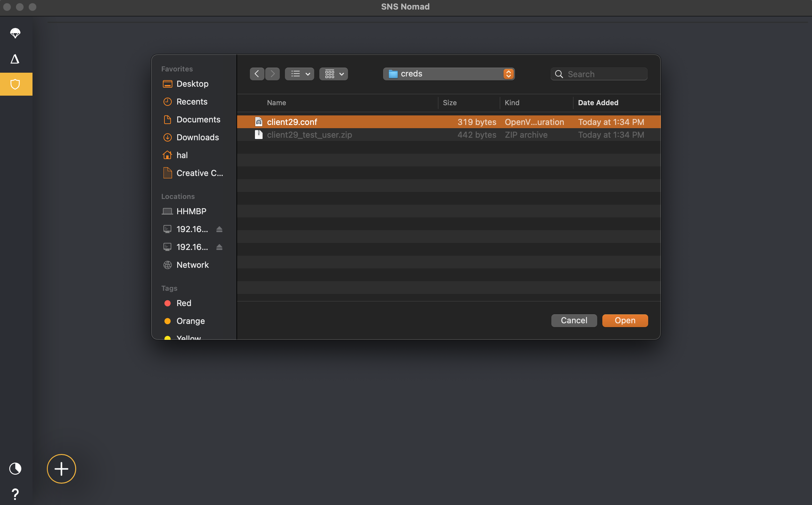The width and height of the screenshot is (812, 505).
Task: Click the client29.conf file icon
Action: (259, 122)
